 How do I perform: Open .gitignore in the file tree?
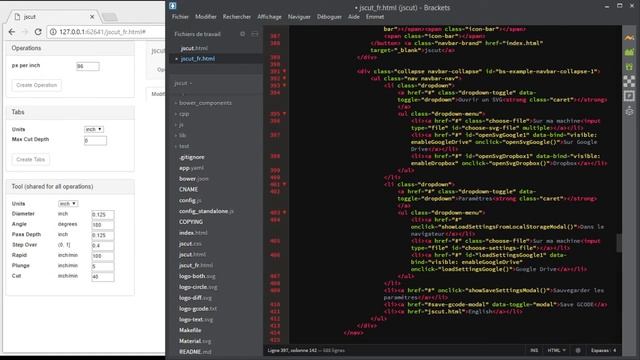[192, 157]
